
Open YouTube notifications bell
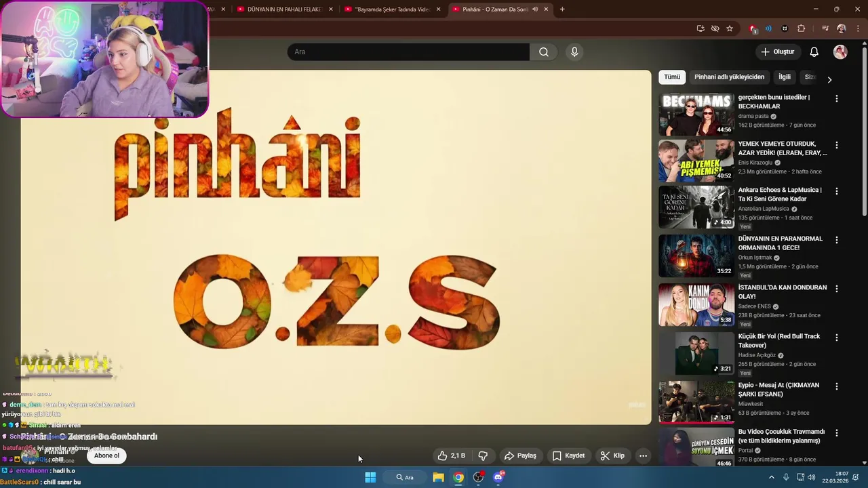point(814,52)
